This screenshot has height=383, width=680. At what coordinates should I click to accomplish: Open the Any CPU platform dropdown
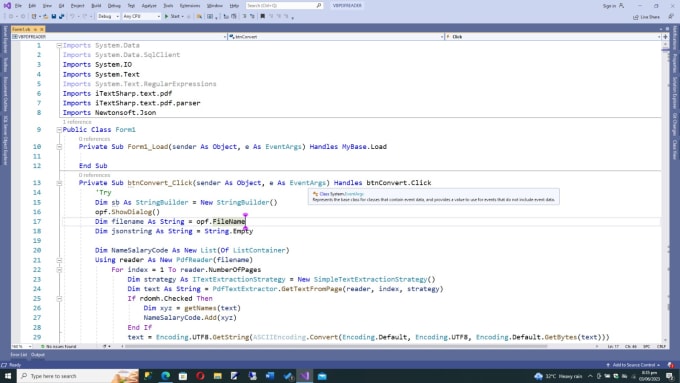[x=141, y=16]
